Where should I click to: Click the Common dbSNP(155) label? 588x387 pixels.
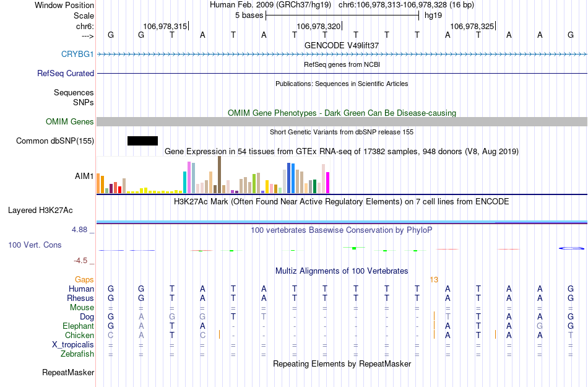(x=54, y=141)
